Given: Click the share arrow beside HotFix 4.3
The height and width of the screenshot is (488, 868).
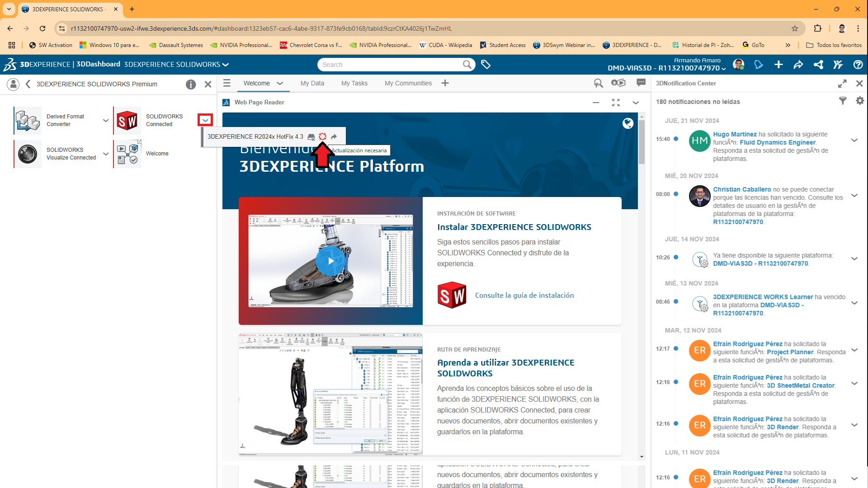Looking at the screenshot, I should [x=334, y=136].
